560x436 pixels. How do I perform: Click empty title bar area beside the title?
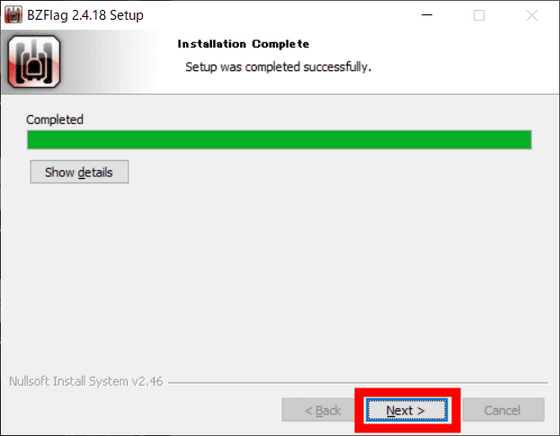[279, 15]
